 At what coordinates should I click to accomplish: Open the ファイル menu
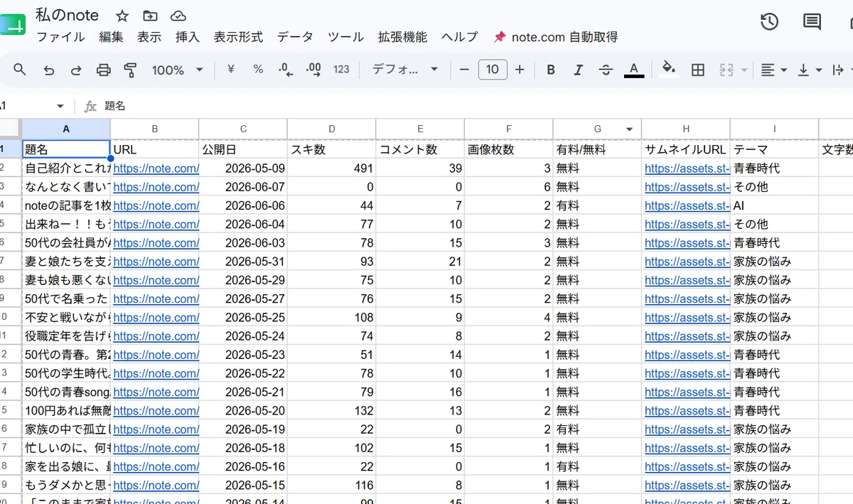coord(60,37)
